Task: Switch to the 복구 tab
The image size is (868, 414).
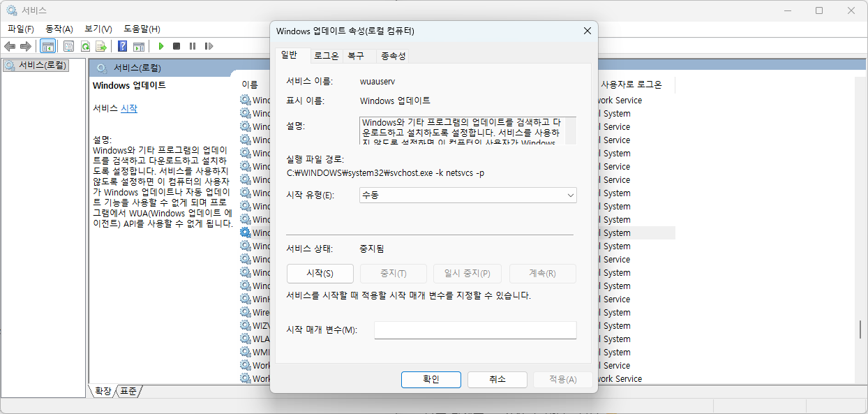Action: coord(356,56)
